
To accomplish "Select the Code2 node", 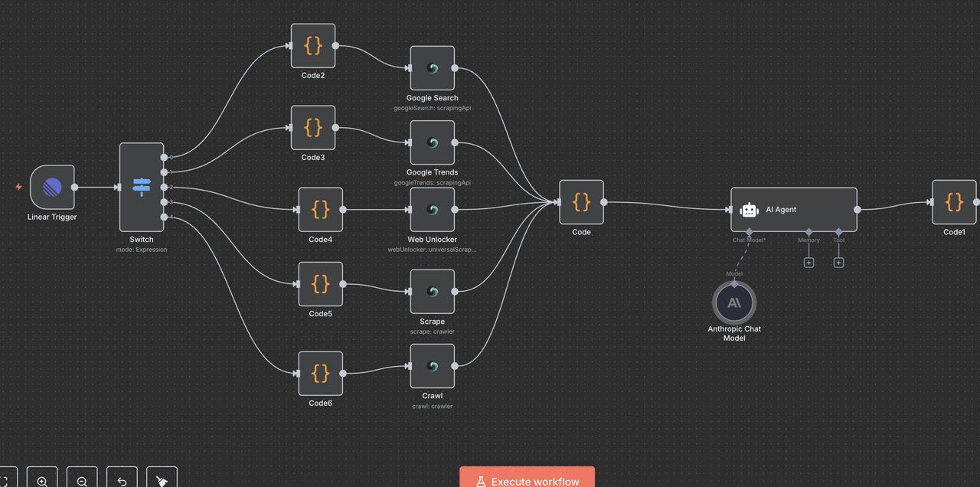I will [313, 46].
